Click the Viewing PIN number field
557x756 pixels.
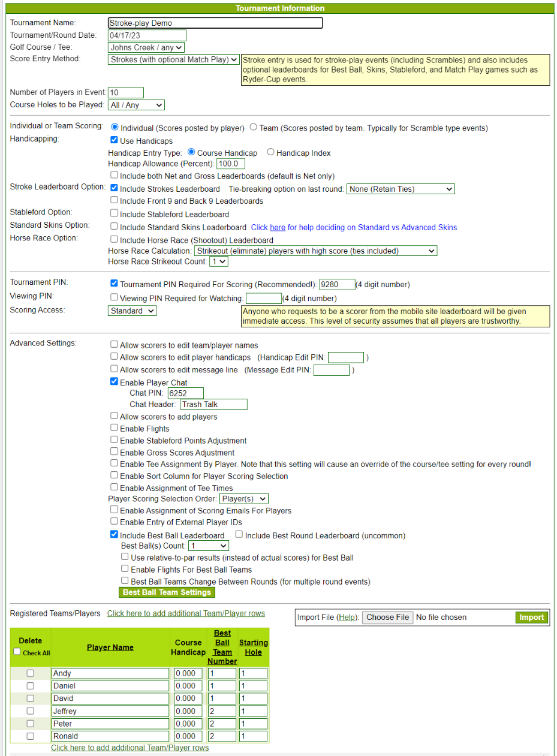pyautogui.click(x=264, y=298)
